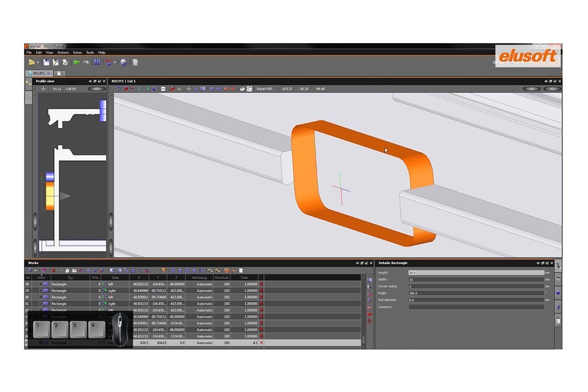
Task: Click the yellow open folder icon
Action: 31,62
